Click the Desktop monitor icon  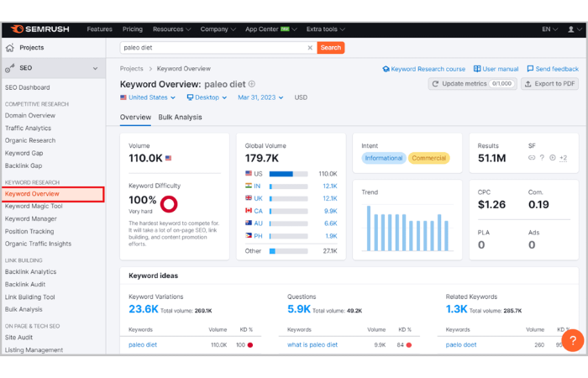(190, 97)
